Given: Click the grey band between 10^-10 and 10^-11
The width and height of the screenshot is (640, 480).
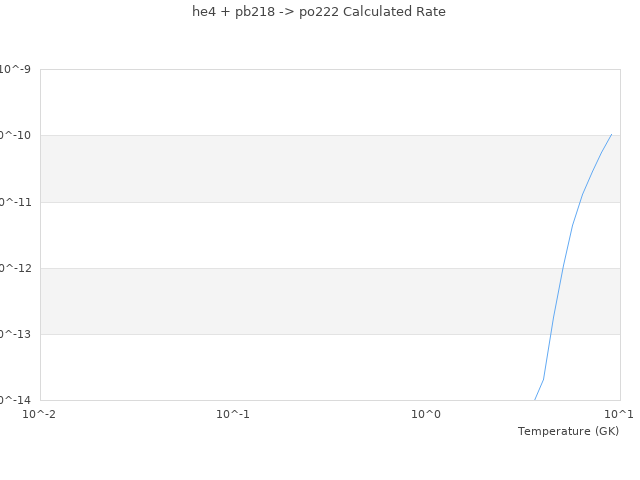Looking at the screenshot, I should coord(300,168).
